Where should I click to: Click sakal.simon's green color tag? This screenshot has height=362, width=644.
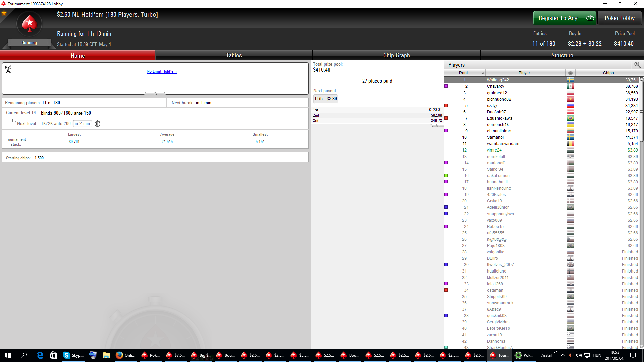(446, 175)
